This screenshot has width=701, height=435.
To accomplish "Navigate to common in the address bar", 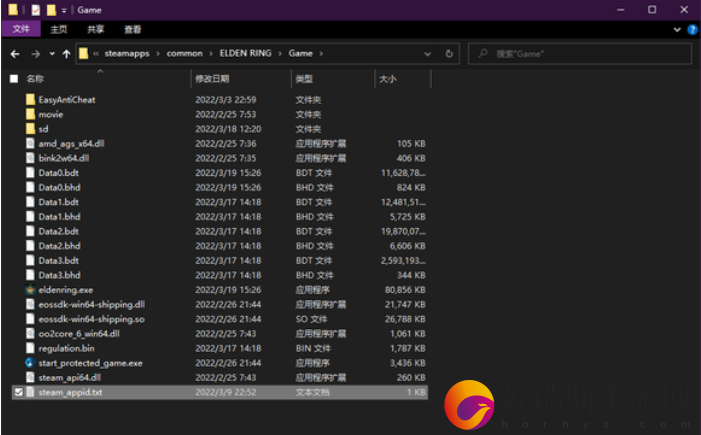I will pyautogui.click(x=185, y=54).
